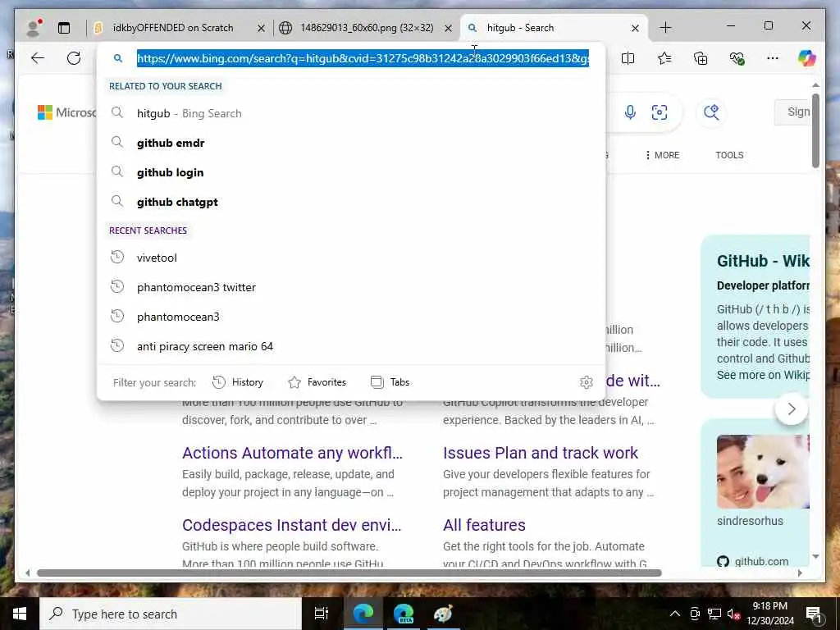Open address bar suggestion settings gear
Screen dimensions: 840x630
coord(586,382)
